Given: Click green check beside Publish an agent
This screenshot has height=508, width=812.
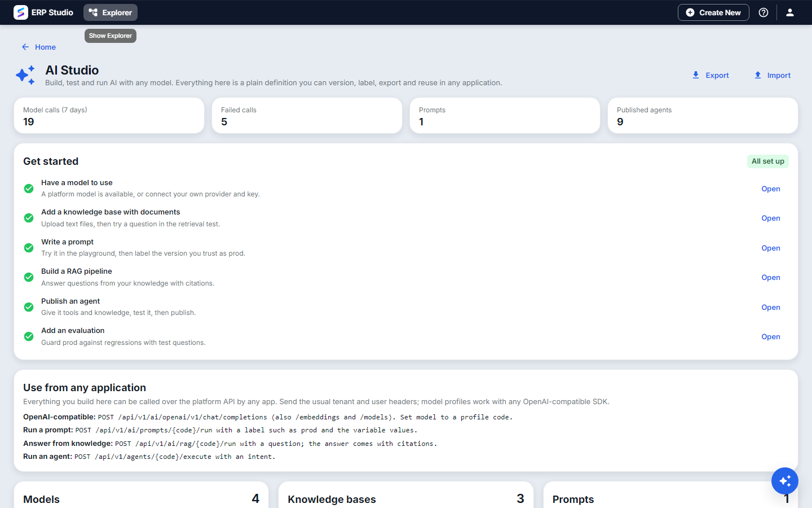Looking at the screenshot, I should coord(29,307).
